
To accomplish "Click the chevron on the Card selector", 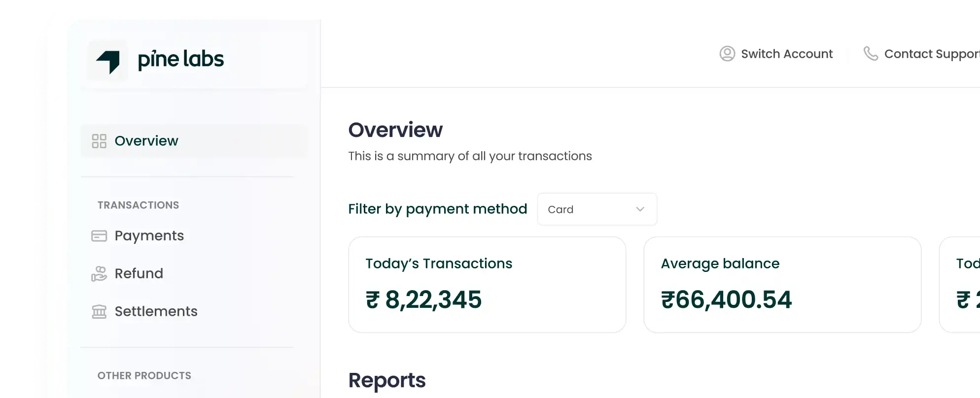I will [639, 209].
